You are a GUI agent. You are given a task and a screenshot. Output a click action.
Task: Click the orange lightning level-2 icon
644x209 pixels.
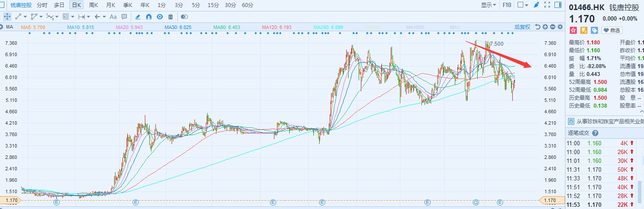584,30
